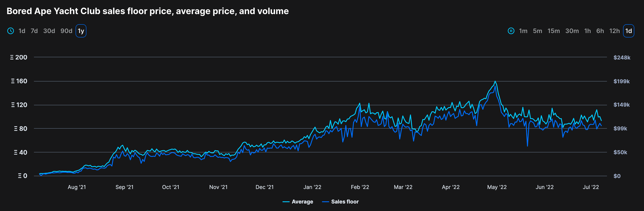Click the $50k axis label

tap(620, 152)
